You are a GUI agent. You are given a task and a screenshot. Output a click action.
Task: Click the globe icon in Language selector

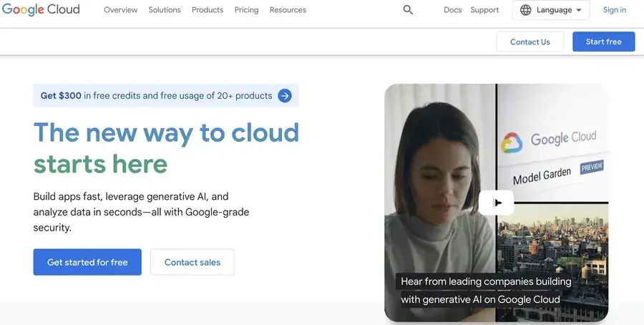click(526, 10)
